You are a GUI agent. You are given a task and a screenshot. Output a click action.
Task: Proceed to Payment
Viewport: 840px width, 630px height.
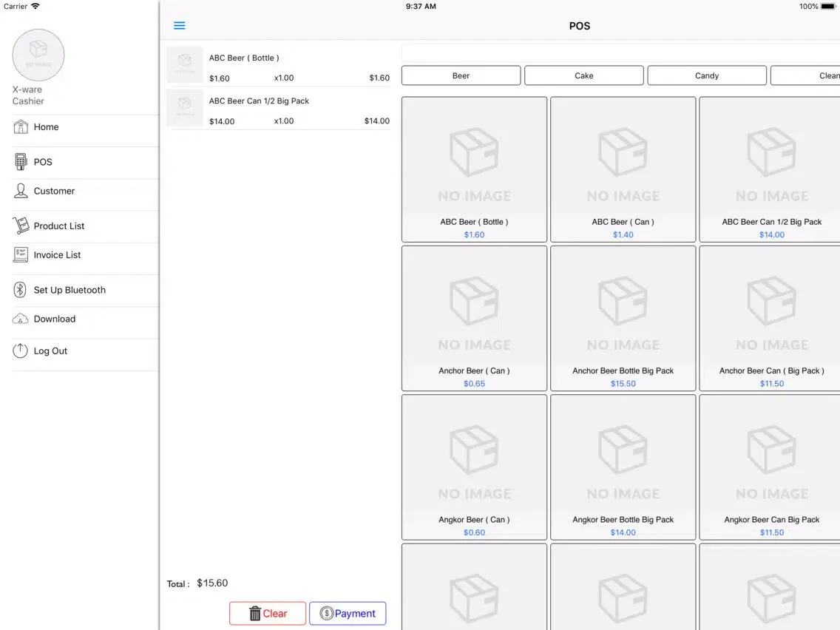click(x=348, y=614)
